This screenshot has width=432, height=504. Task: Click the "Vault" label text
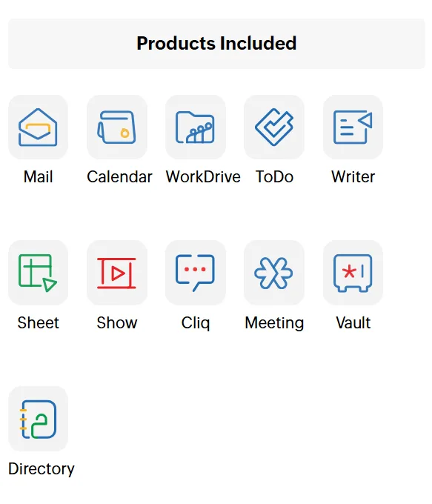pyautogui.click(x=353, y=322)
